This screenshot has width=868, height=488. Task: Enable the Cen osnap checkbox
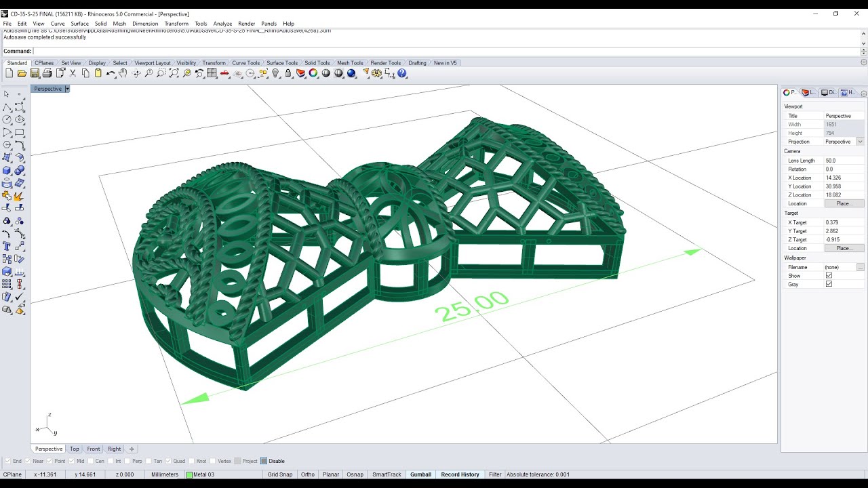(x=90, y=461)
